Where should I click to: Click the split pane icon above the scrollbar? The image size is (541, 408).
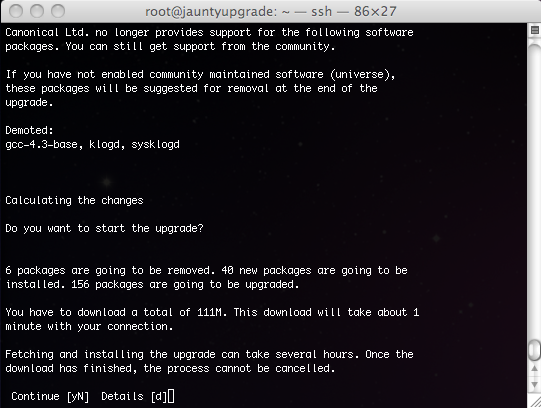[x=534, y=30]
